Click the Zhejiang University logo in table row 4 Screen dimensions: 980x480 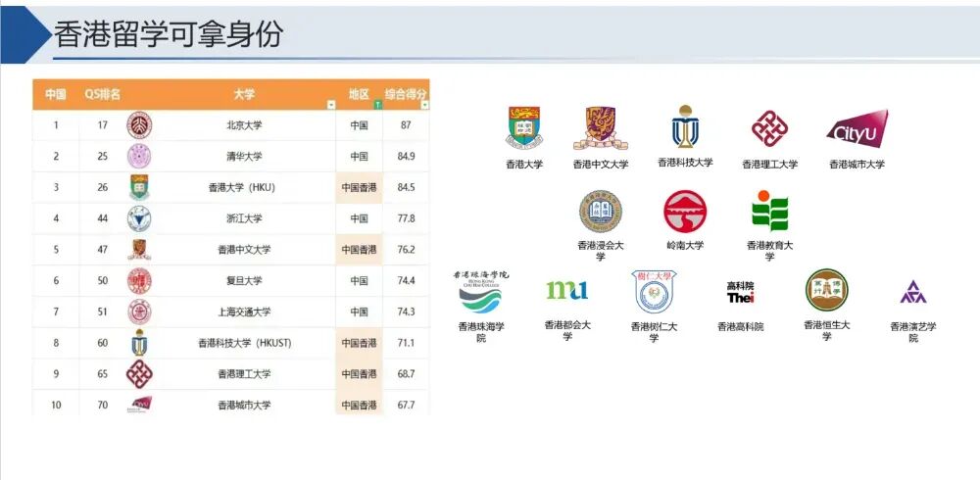139,218
